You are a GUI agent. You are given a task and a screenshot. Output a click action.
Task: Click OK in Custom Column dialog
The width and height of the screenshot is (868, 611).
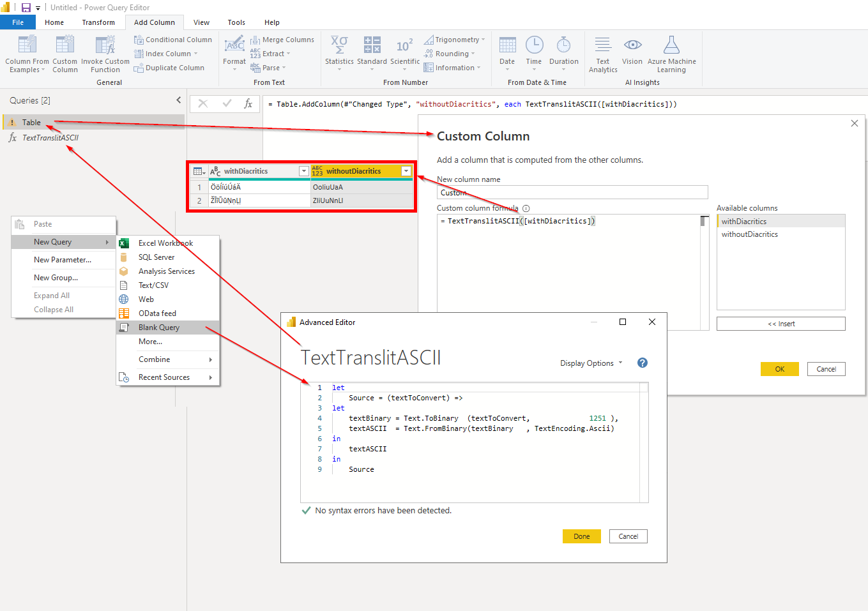pyautogui.click(x=780, y=369)
